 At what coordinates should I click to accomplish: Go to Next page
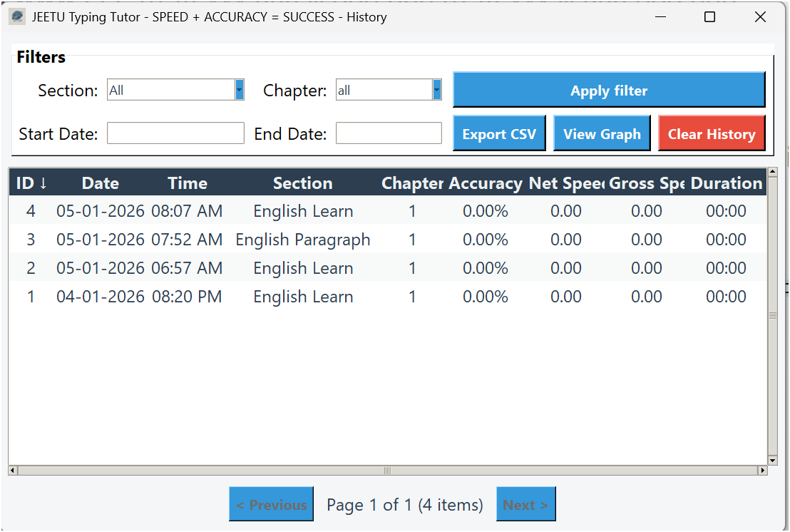[x=525, y=505]
